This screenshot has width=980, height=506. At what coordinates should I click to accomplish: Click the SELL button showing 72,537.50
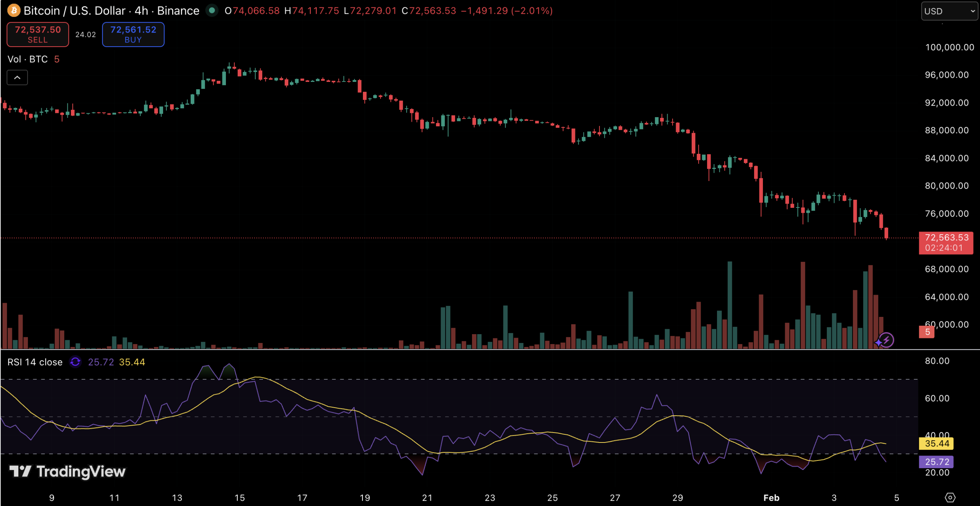[x=38, y=34]
